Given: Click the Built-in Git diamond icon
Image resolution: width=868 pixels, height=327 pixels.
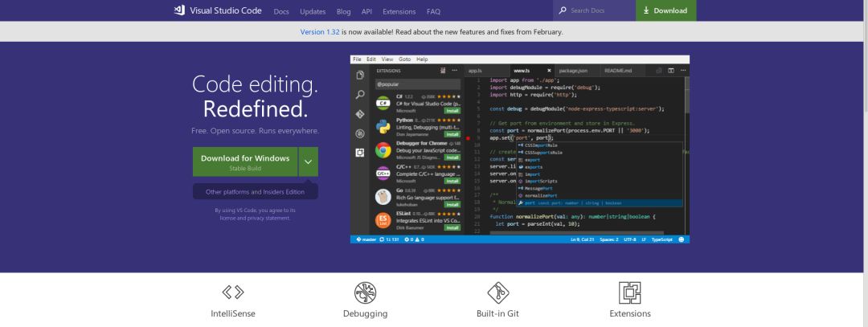Looking at the screenshot, I should [497, 292].
